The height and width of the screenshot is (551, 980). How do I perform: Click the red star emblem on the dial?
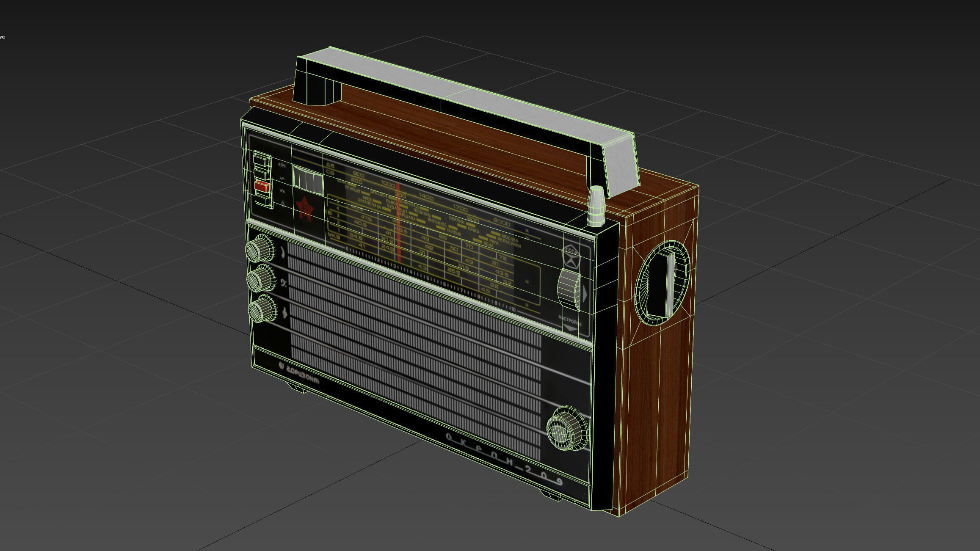(305, 209)
